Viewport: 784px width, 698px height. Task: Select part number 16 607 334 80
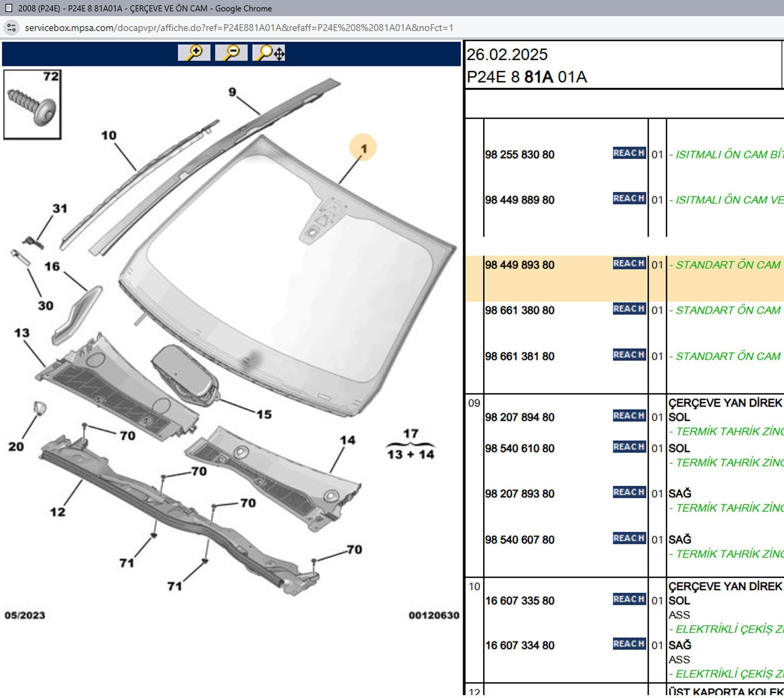pyautogui.click(x=519, y=645)
